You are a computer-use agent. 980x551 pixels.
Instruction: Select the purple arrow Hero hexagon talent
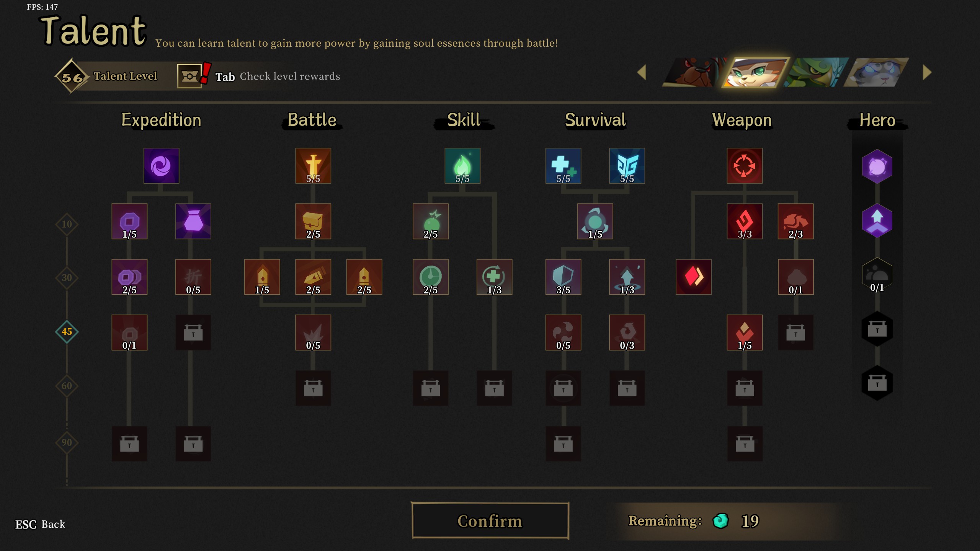coord(877,220)
